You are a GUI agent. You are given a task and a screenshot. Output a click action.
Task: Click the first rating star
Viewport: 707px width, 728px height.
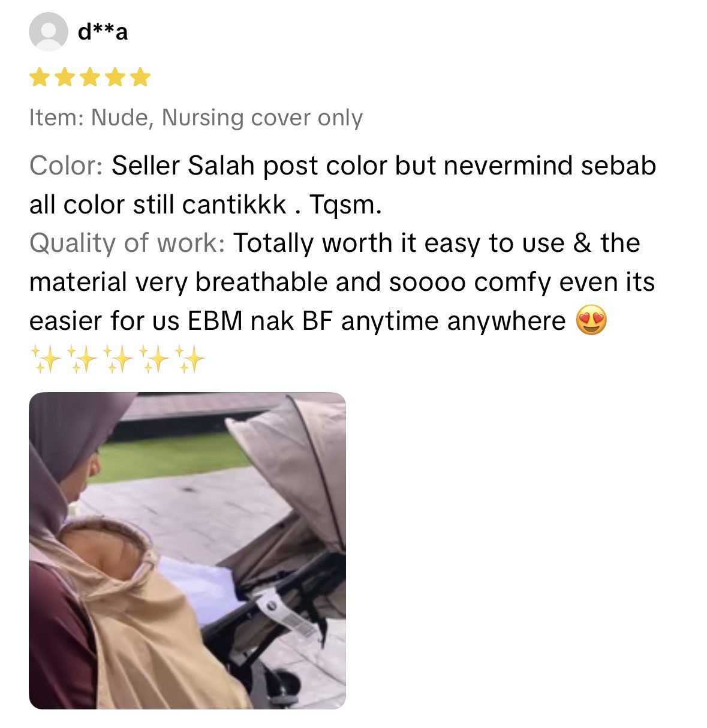[x=40, y=77]
